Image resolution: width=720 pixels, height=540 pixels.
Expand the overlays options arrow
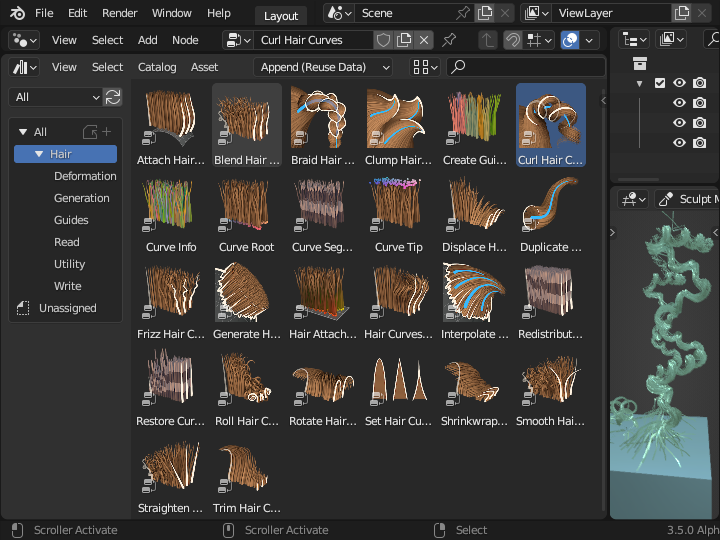tap(589, 40)
